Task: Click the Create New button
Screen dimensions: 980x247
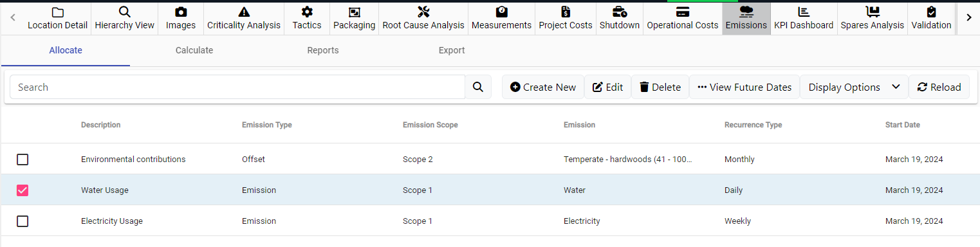Action: [543, 87]
